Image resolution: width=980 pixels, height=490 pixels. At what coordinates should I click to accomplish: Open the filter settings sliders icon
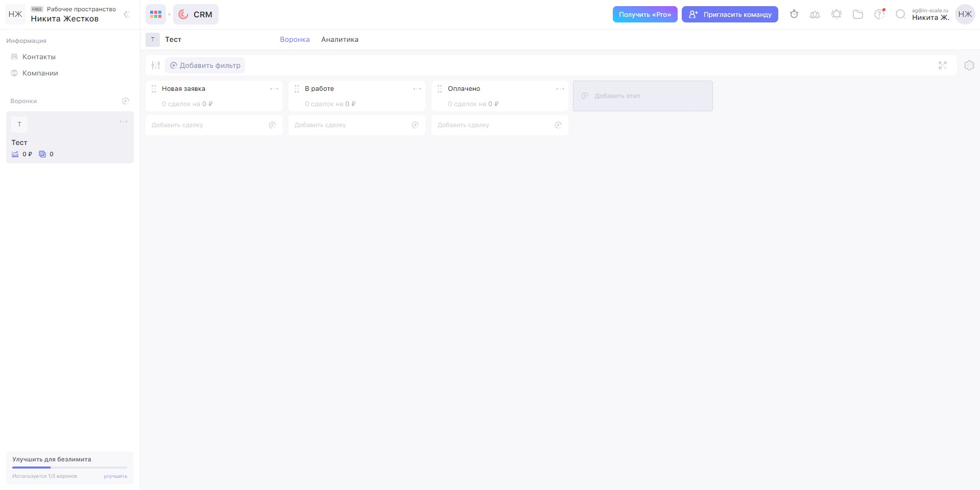[156, 65]
